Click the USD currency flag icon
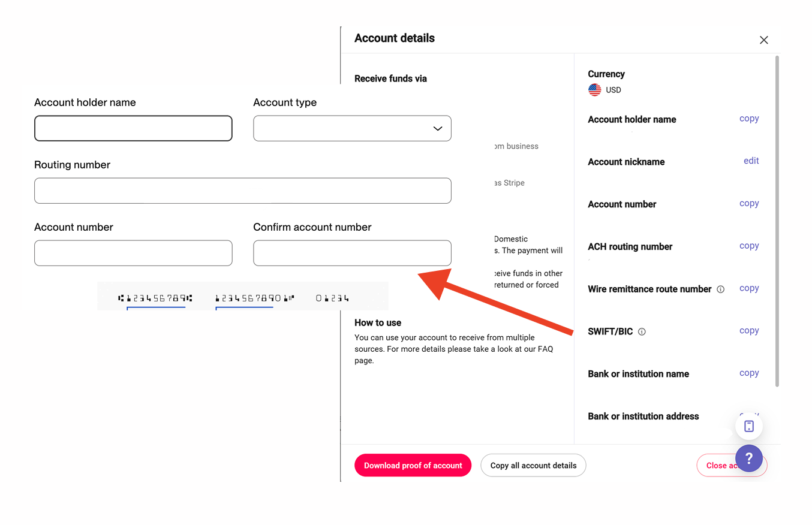Image resolution: width=812 pixels, height=525 pixels. (x=594, y=90)
